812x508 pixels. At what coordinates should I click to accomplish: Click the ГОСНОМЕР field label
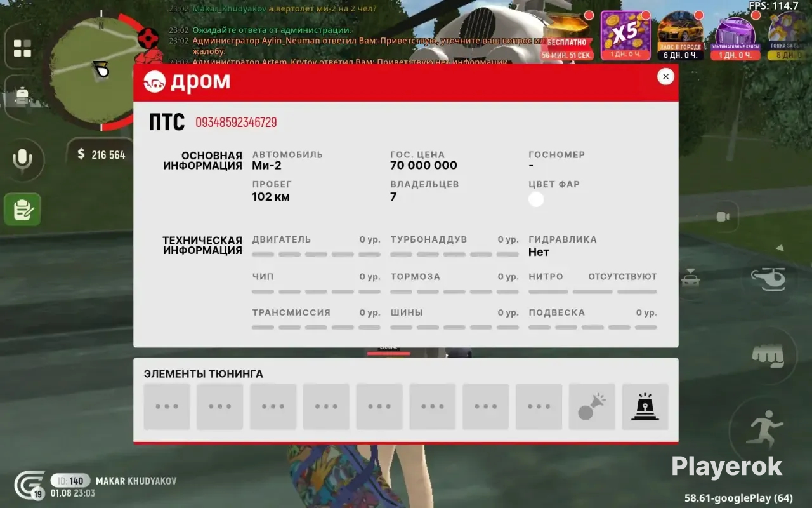click(x=556, y=154)
